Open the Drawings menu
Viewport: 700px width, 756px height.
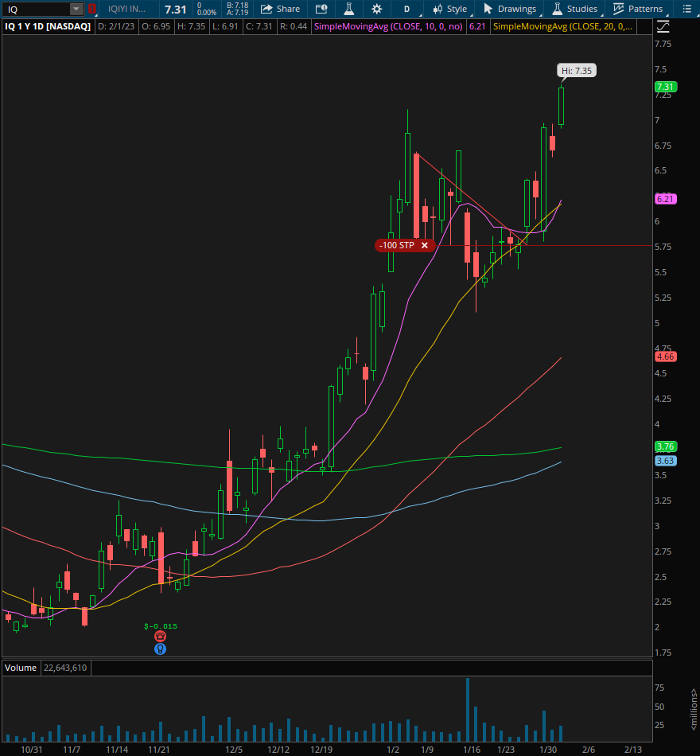(510, 9)
